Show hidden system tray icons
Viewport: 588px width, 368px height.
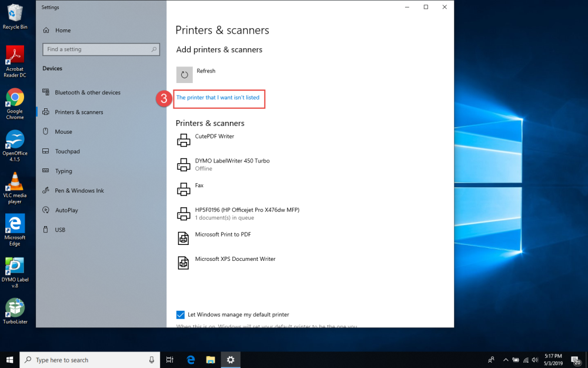point(506,360)
